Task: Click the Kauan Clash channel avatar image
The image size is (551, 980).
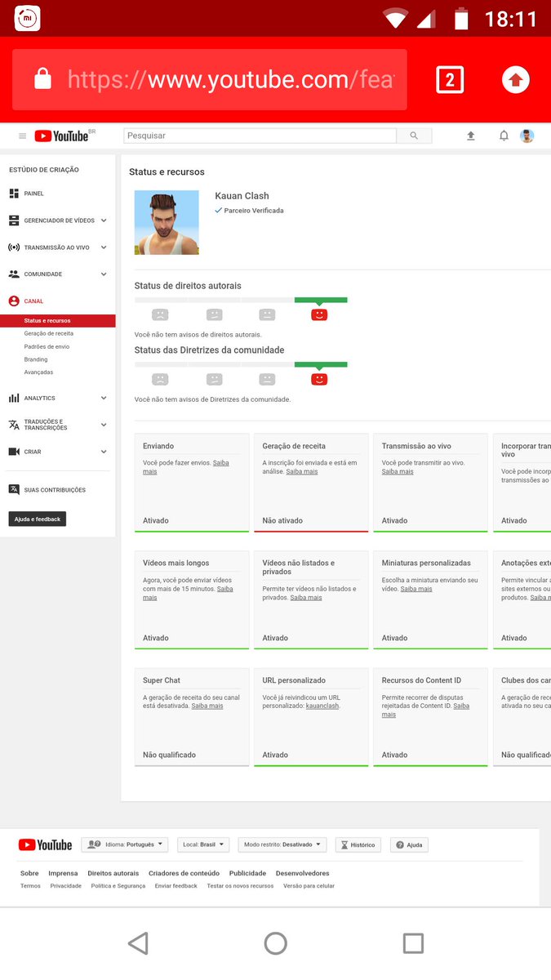Action: click(x=167, y=222)
